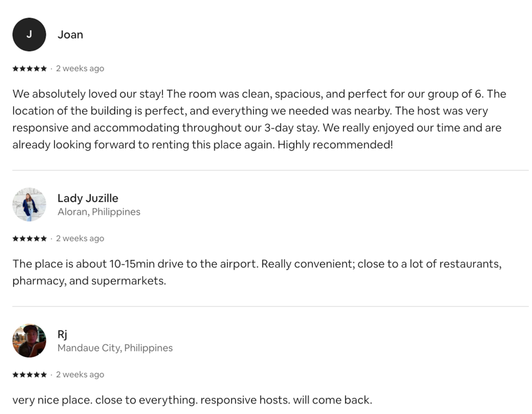The height and width of the screenshot is (414, 532).
Task: Open Lady Juzille's profile photo
Action: [29, 204]
